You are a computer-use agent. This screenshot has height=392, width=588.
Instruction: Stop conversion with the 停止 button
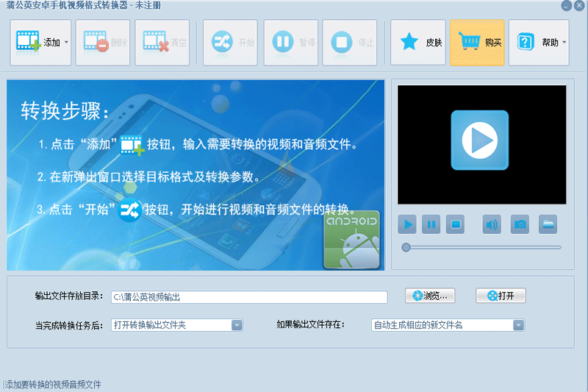point(350,43)
